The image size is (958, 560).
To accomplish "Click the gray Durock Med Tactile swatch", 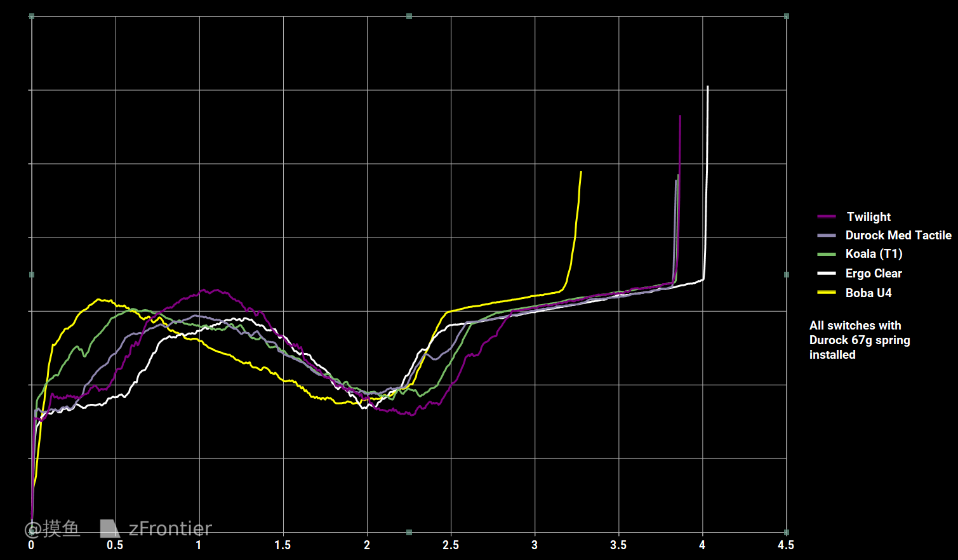I will (x=827, y=236).
